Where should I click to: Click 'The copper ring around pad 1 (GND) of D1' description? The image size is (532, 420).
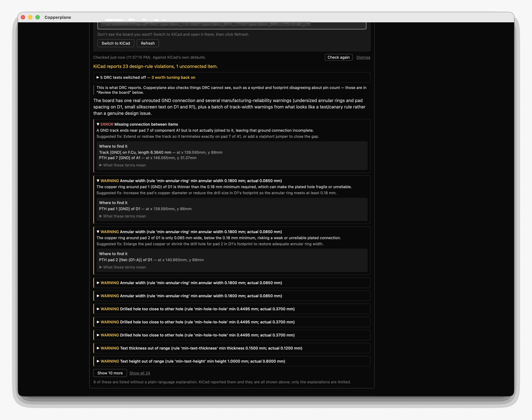click(x=224, y=187)
